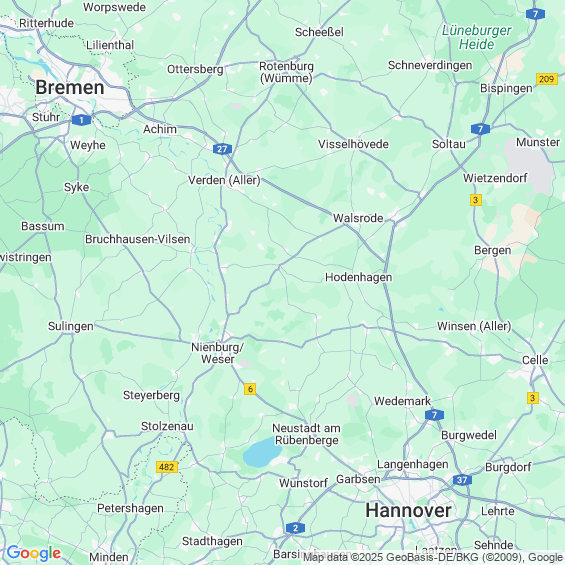Image resolution: width=565 pixels, height=565 pixels.
Task: Click the A1 highway shield near Bremen
Action: 81,120
